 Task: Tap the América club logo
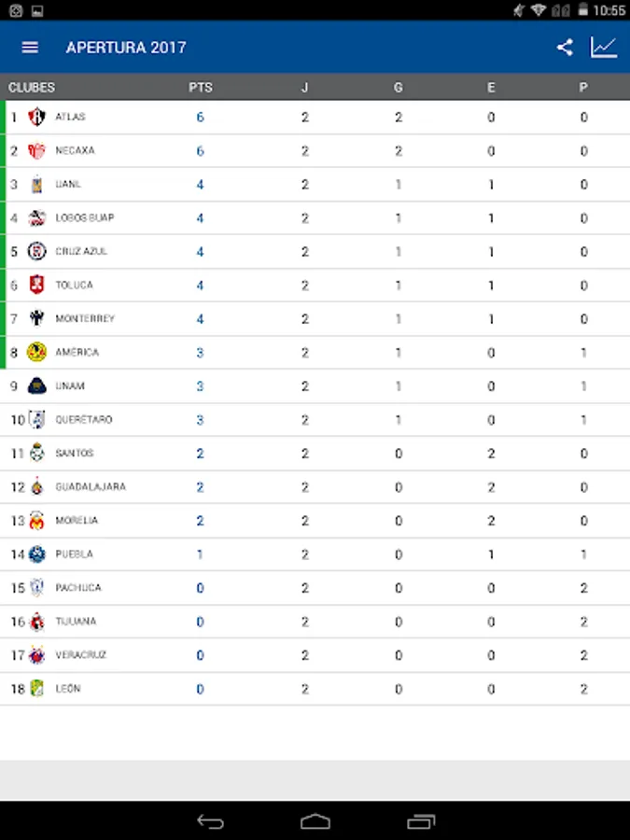(x=37, y=352)
